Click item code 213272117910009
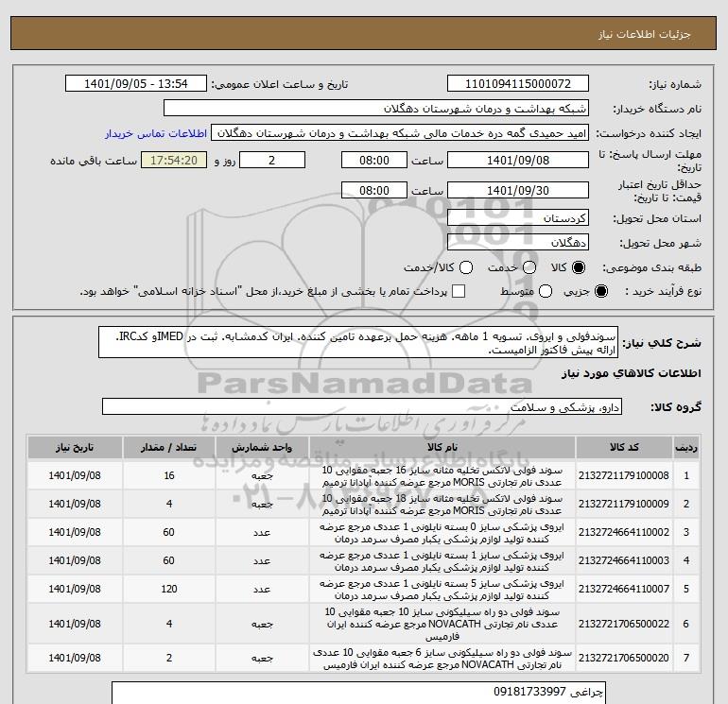The width and height of the screenshot is (728, 704). (x=624, y=504)
